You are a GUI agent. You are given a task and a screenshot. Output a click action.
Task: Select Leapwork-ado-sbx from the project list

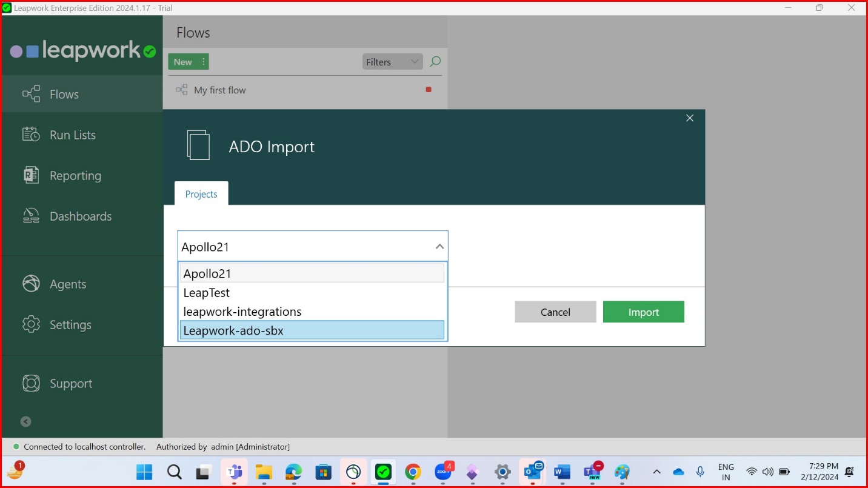[x=312, y=330]
